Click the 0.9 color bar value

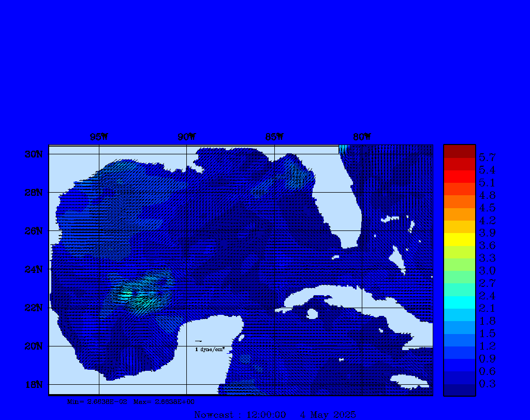(487, 358)
